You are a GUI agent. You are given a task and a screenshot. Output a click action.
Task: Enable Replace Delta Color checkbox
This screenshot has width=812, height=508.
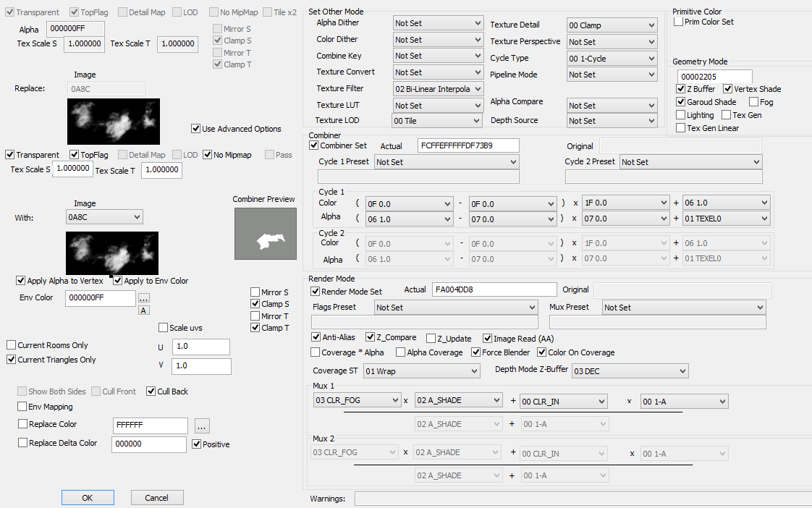[x=22, y=442]
